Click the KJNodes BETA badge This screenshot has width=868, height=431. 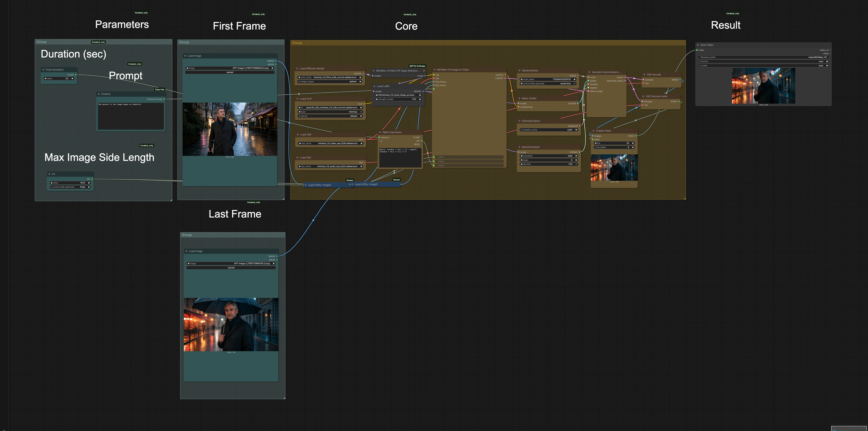click(x=417, y=66)
